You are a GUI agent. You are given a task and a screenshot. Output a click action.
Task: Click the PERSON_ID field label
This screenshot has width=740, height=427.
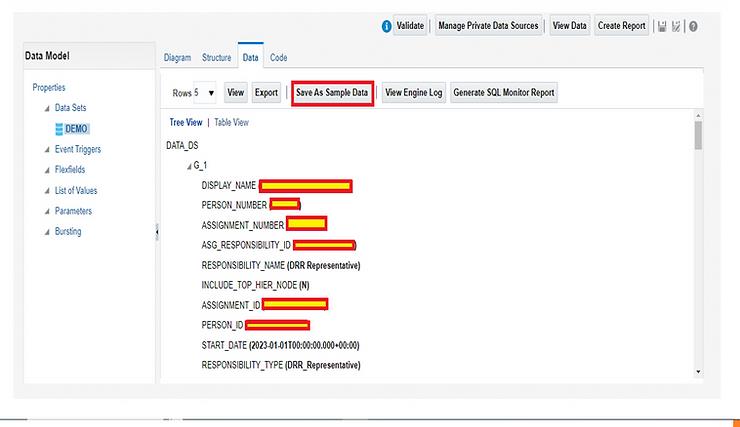222,325
